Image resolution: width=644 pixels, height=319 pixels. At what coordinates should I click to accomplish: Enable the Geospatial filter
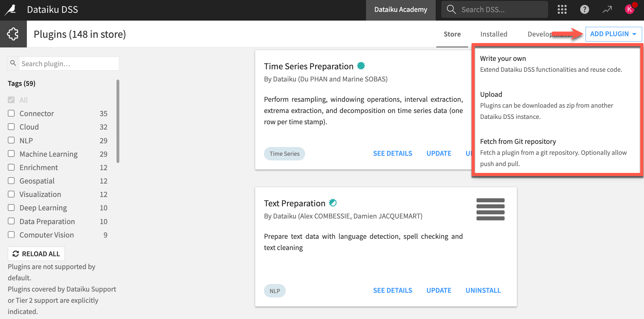[x=11, y=180]
